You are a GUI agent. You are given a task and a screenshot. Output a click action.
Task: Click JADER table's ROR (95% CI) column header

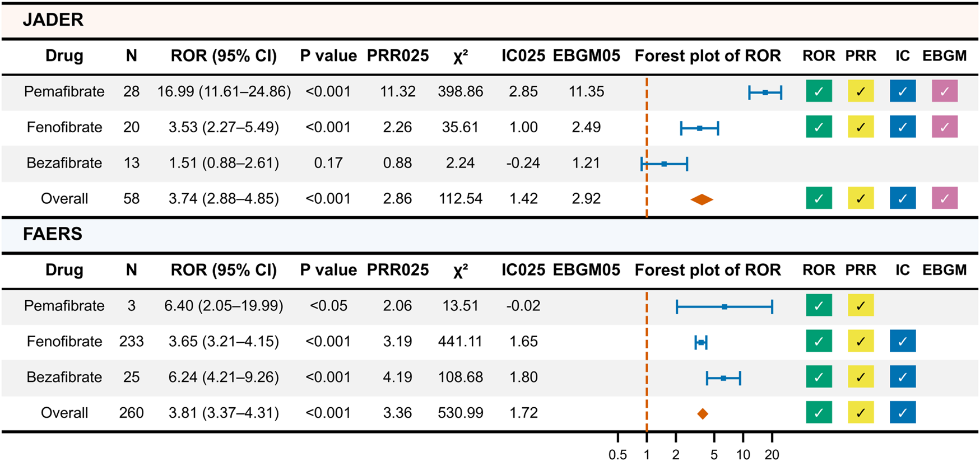coord(224,56)
